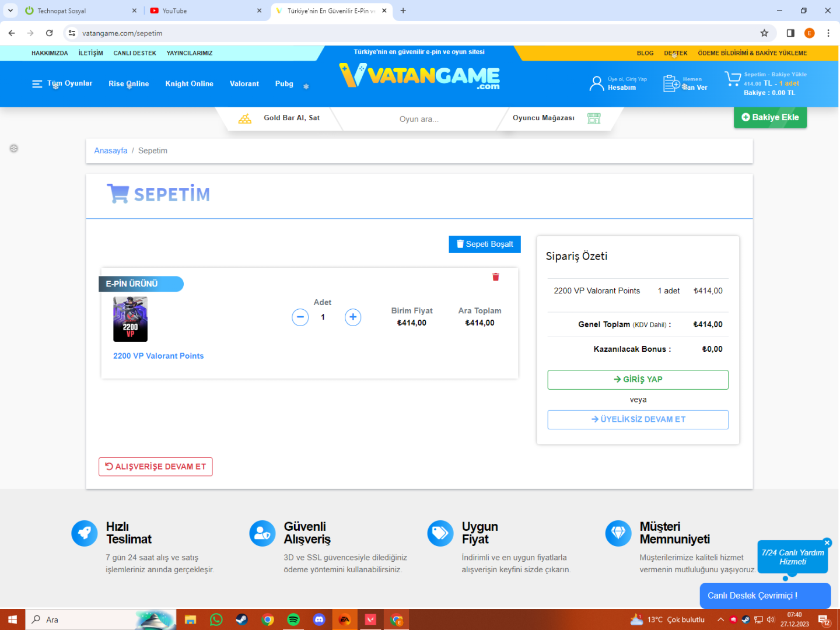Open ÖDEME BİLDİRİMİ & BAKİYE YÜKLEME link
Screen dimensions: 840x630
pyautogui.click(x=752, y=53)
